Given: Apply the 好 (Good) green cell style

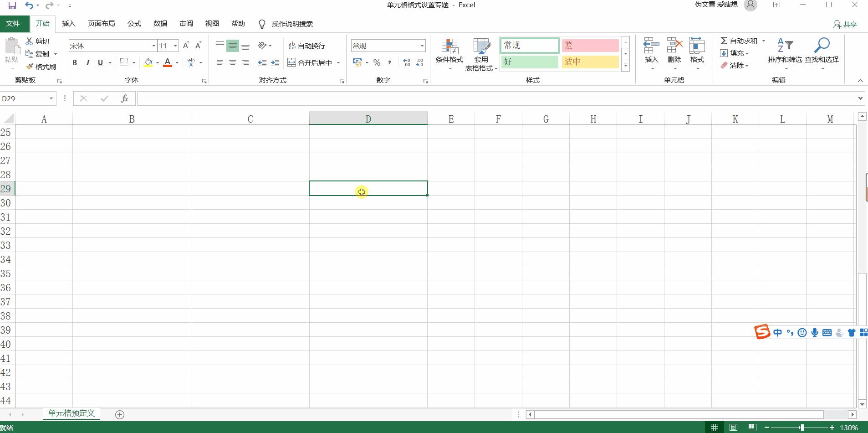Looking at the screenshot, I should pyautogui.click(x=529, y=62).
